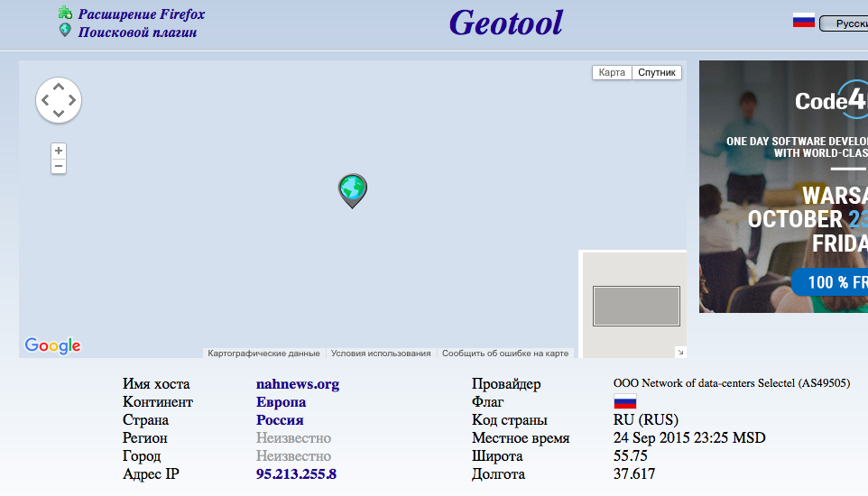The width and height of the screenshot is (868, 496).
Task: Click longitude value 37.617
Action: (633, 473)
